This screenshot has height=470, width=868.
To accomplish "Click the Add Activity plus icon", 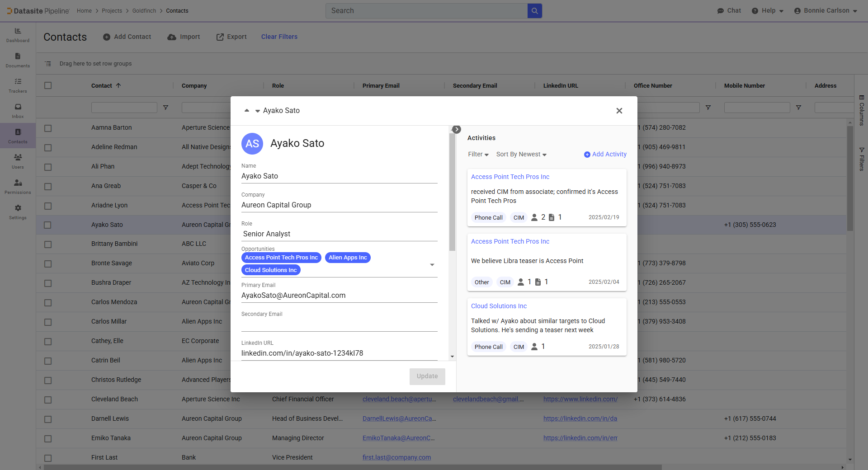I will tap(587, 155).
